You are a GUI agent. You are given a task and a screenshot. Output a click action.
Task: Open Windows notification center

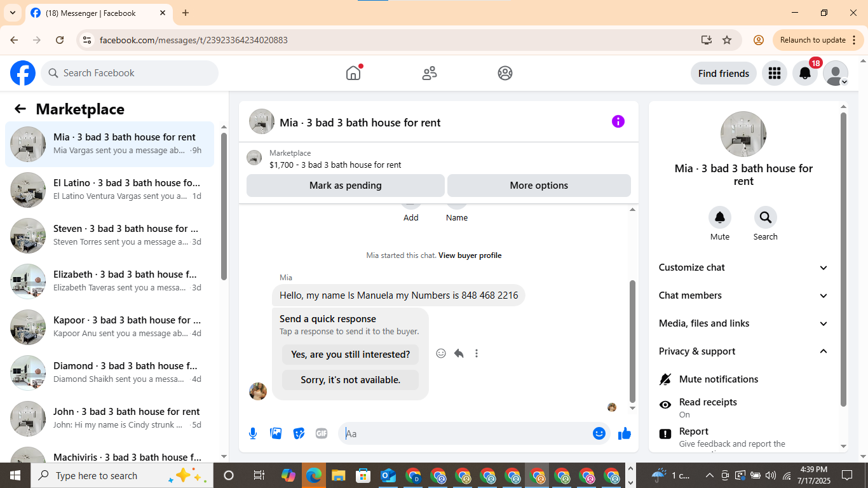pos(847,475)
